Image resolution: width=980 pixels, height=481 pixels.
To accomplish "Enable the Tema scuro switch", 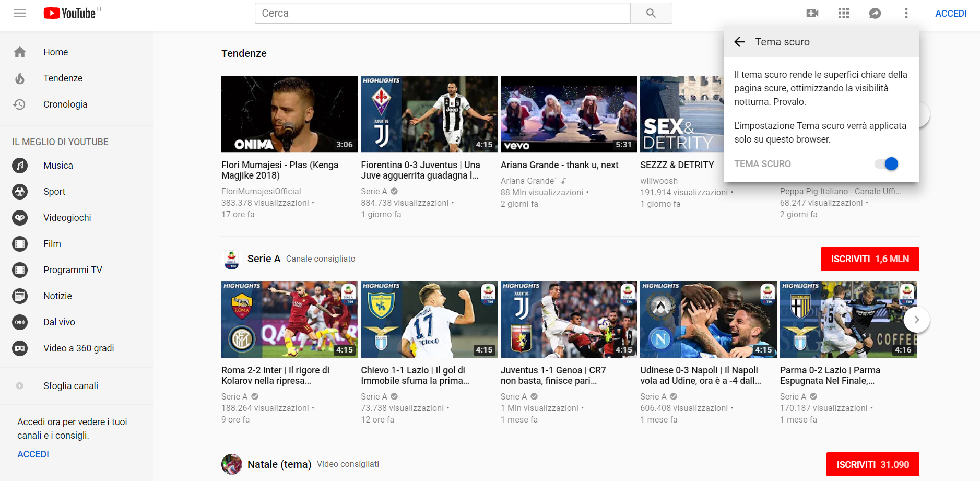I will pos(887,163).
